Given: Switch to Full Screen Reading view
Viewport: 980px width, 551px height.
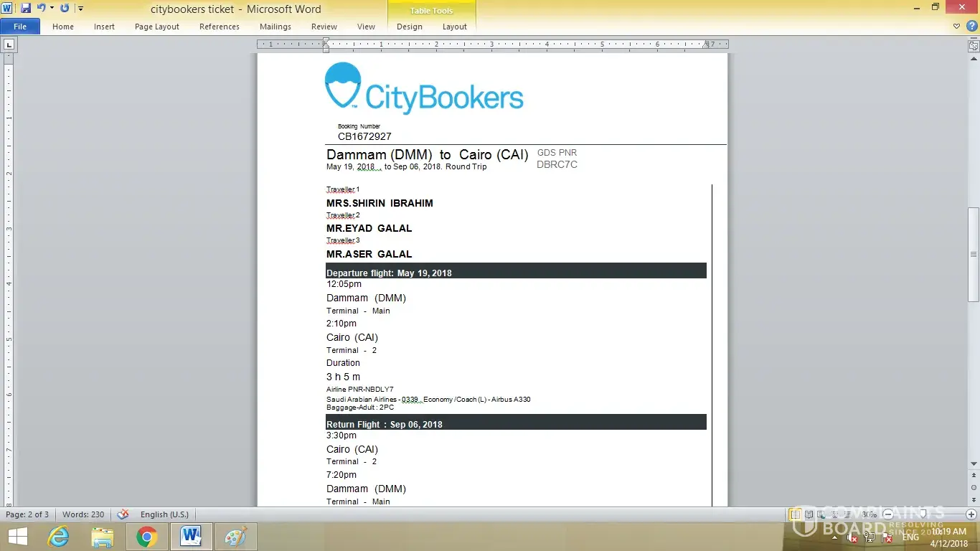Looking at the screenshot, I should tap(809, 514).
